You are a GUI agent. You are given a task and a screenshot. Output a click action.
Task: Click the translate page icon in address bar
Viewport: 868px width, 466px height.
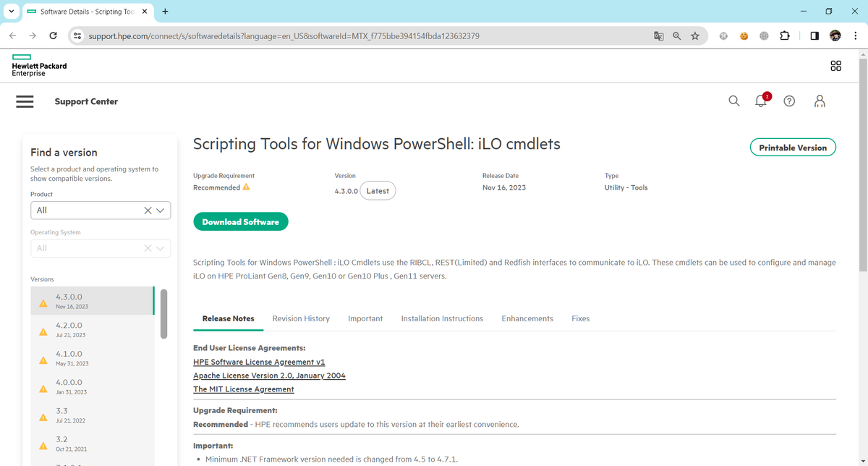click(x=659, y=35)
